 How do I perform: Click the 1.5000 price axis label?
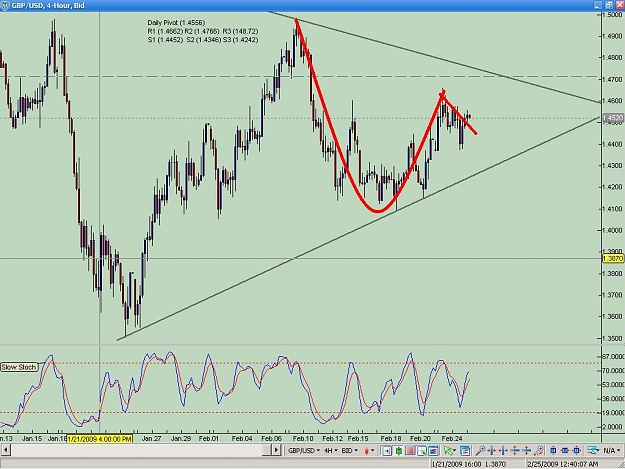[613, 14]
